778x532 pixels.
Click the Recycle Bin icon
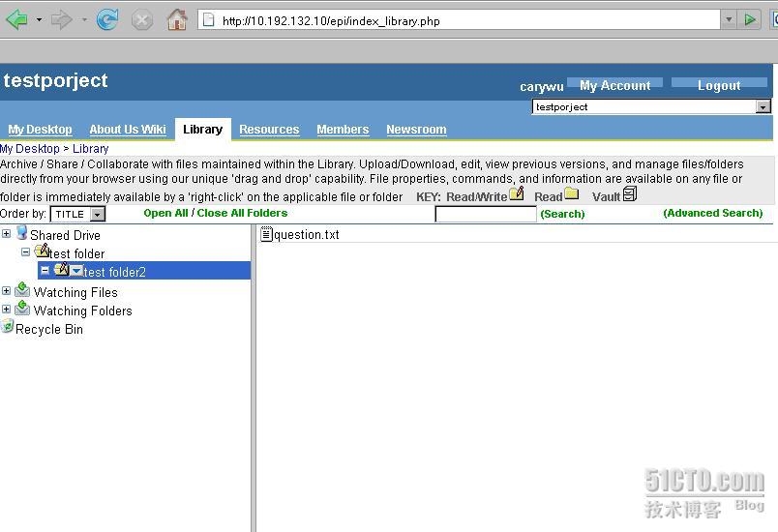tap(7, 326)
